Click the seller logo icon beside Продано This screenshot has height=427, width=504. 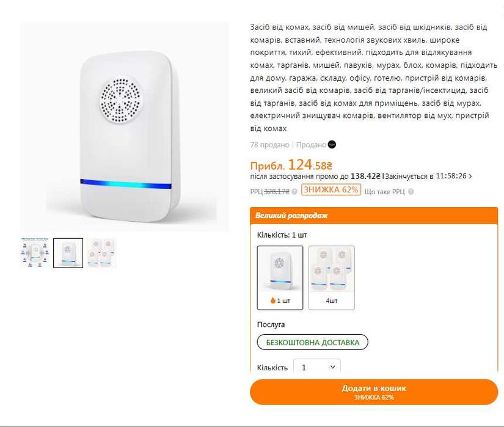point(332,145)
